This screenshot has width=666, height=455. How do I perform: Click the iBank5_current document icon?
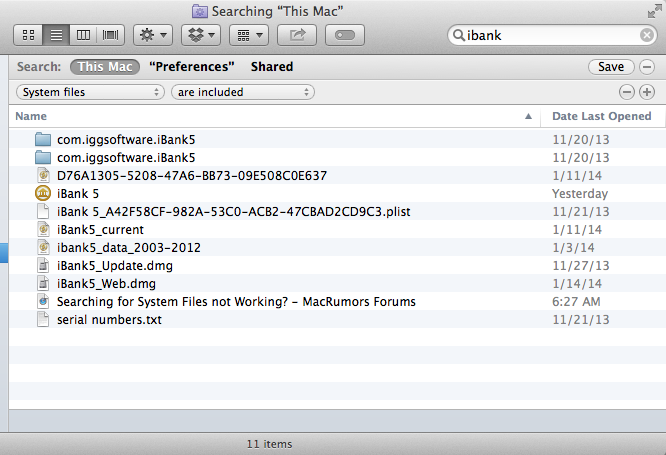43,229
